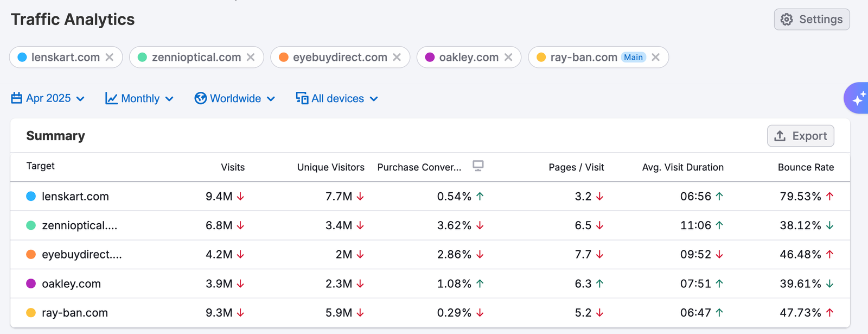868x334 pixels.
Task: Delete the oakley.com competitor chip
Action: [508, 57]
